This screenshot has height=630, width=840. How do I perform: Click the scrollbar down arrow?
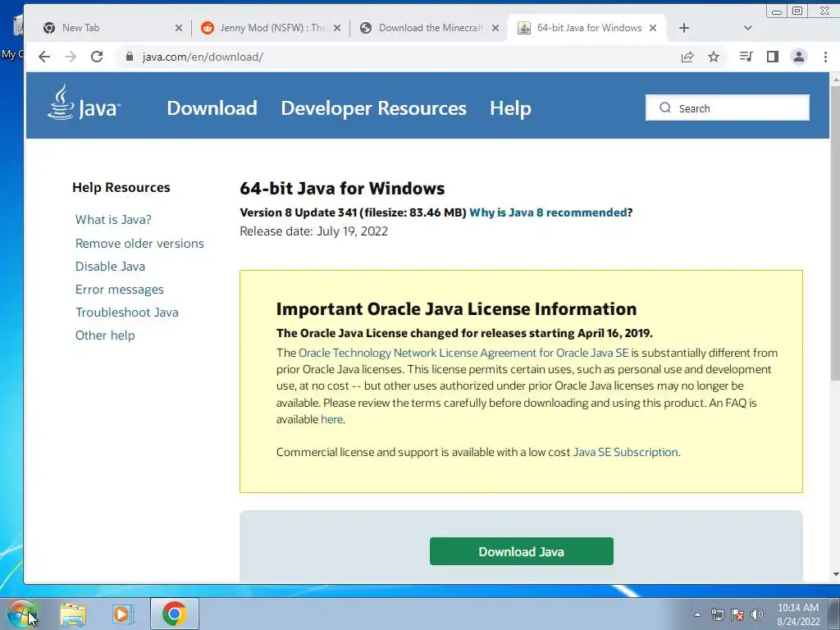pyautogui.click(x=834, y=575)
